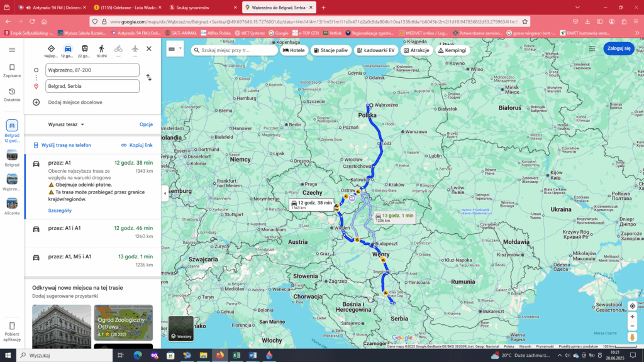Open File Explorer from the taskbar
The width and height of the screenshot is (644, 362).
click(x=203, y=356)
